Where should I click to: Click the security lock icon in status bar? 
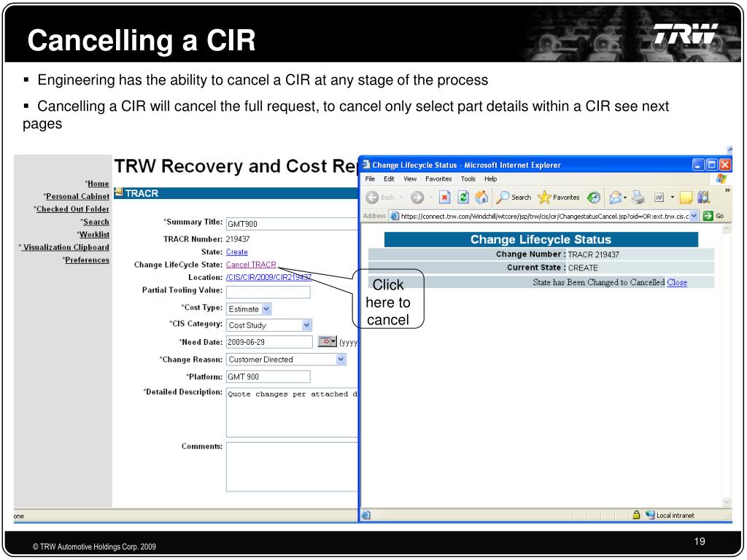click(636, 515)
